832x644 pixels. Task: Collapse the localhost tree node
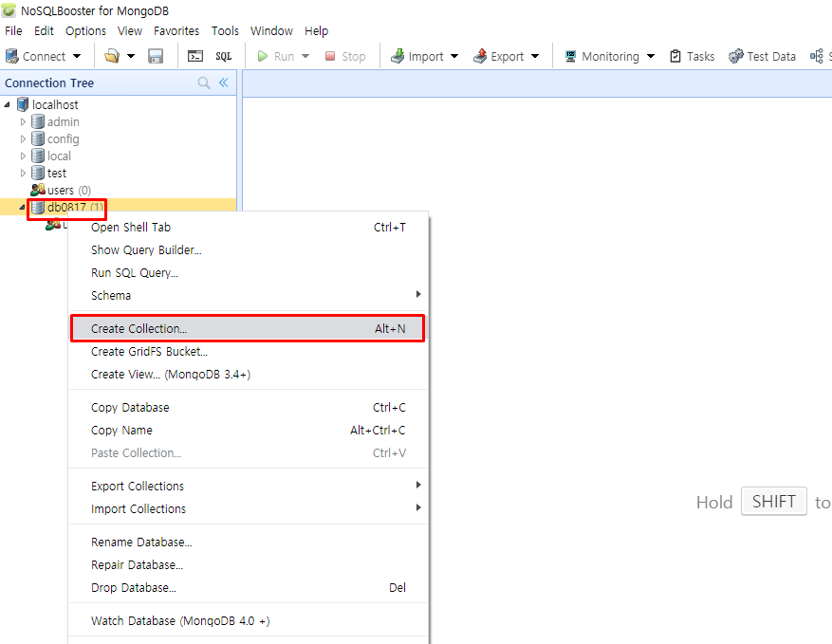[7, 105]
